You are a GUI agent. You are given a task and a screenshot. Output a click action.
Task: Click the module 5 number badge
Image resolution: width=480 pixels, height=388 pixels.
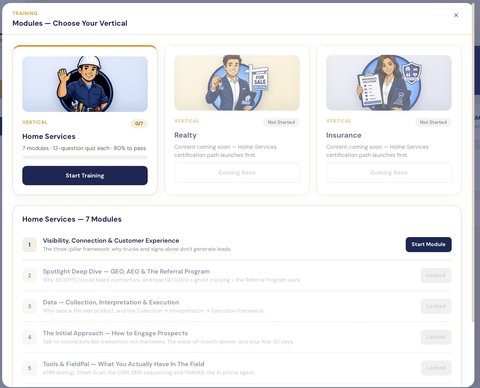pyautogui.click(x=29, y=368)
